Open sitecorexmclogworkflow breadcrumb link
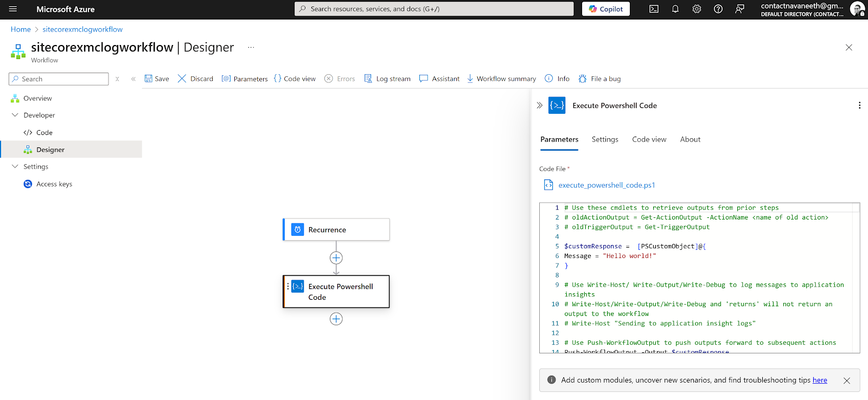The image size is (868, 400). pos(82,29)
